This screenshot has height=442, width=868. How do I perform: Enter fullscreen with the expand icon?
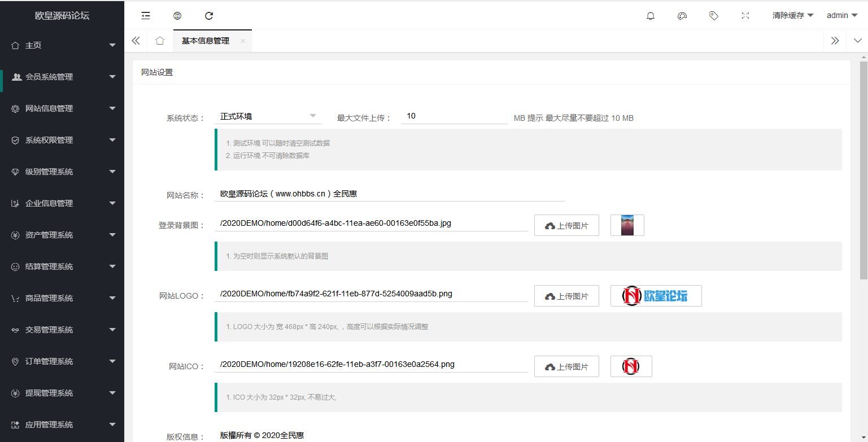[745, 15]
